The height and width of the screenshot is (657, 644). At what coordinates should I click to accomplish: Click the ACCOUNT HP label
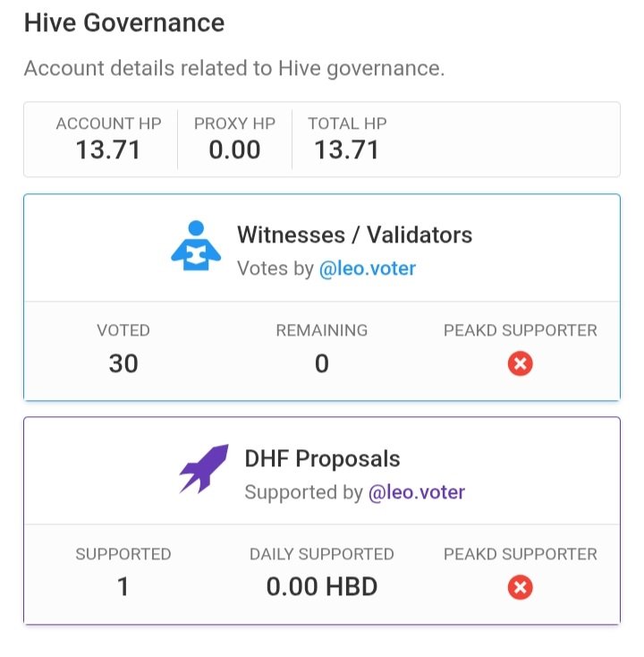pyautogui.click(x=109, y=124)
